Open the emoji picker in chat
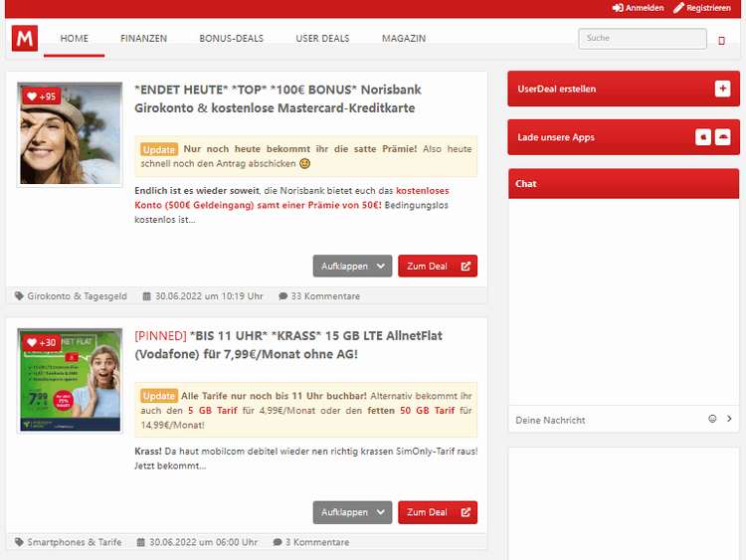Screen dimensions: 746x560 [x=712, y=419]
